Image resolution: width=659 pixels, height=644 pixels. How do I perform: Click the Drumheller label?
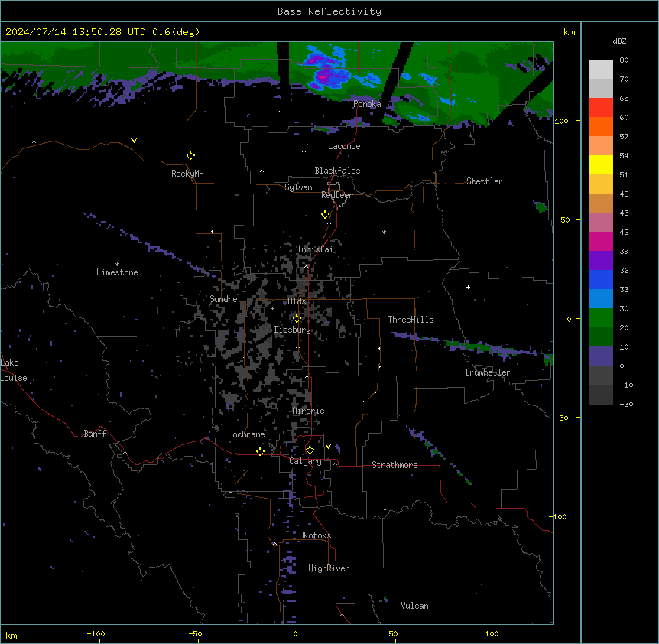pos(488,372)
